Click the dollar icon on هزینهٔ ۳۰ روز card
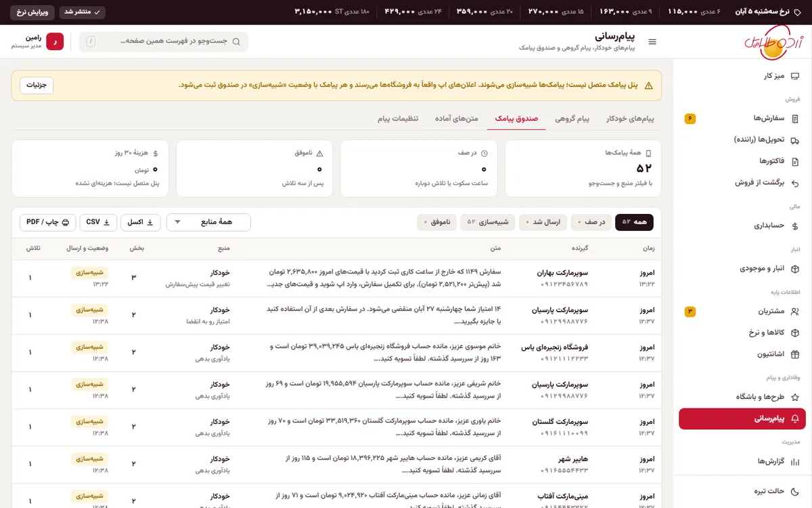 coord(156,153)
